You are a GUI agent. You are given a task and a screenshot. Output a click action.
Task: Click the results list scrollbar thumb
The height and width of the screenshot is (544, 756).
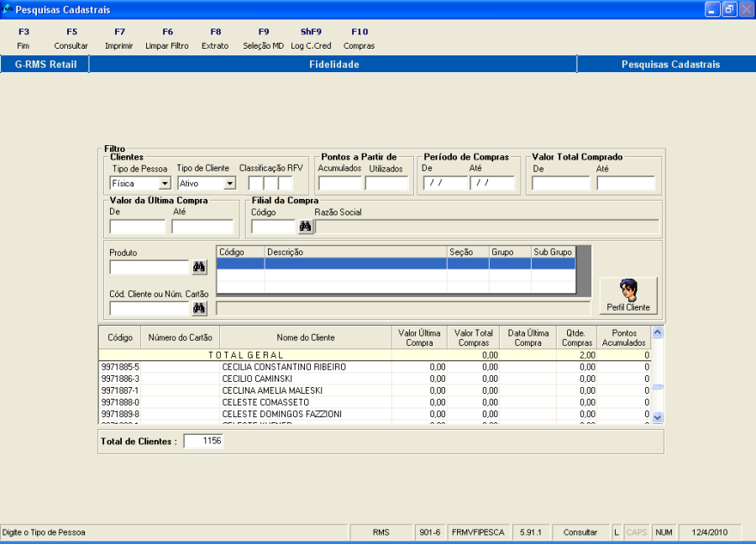click(658, 386)
